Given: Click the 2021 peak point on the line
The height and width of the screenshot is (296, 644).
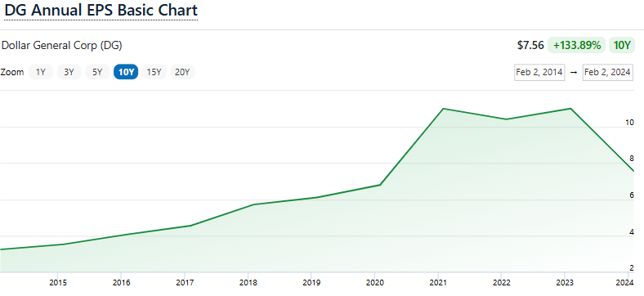Looking at the screenshot, I should (x=444, y=109).
